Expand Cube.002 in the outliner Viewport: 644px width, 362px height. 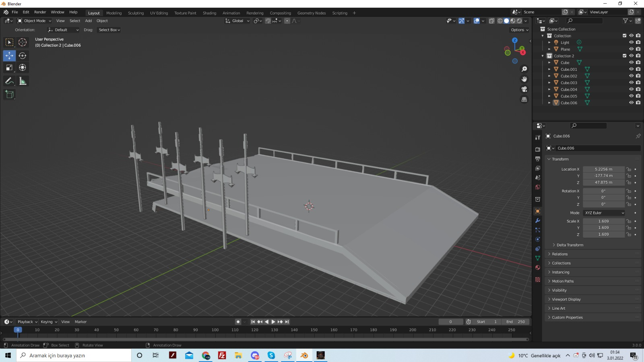549,76
